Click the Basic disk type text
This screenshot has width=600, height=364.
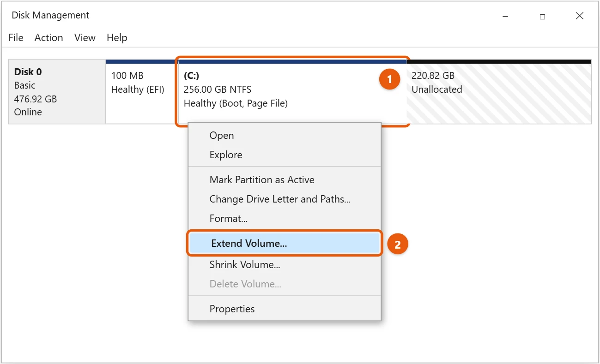[x=25, y=85]
